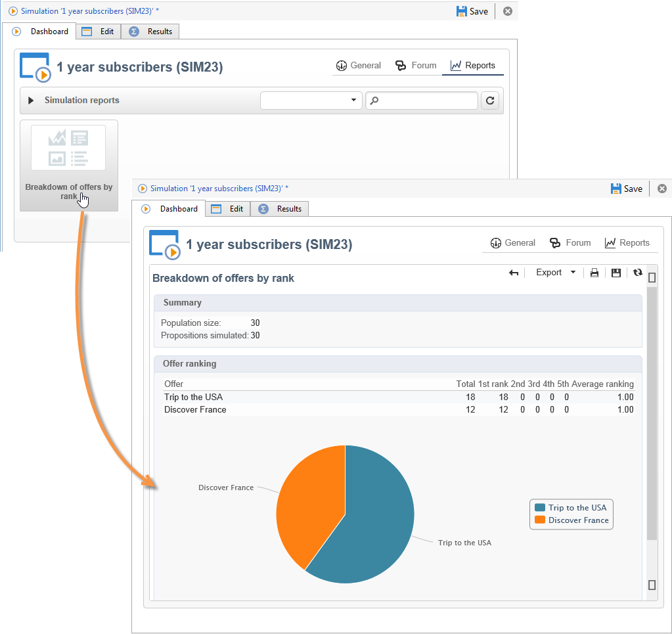The width and height of the screenshot is (672, 634).
Task: Open Forum in the front window header
Action: pos(570,242)
